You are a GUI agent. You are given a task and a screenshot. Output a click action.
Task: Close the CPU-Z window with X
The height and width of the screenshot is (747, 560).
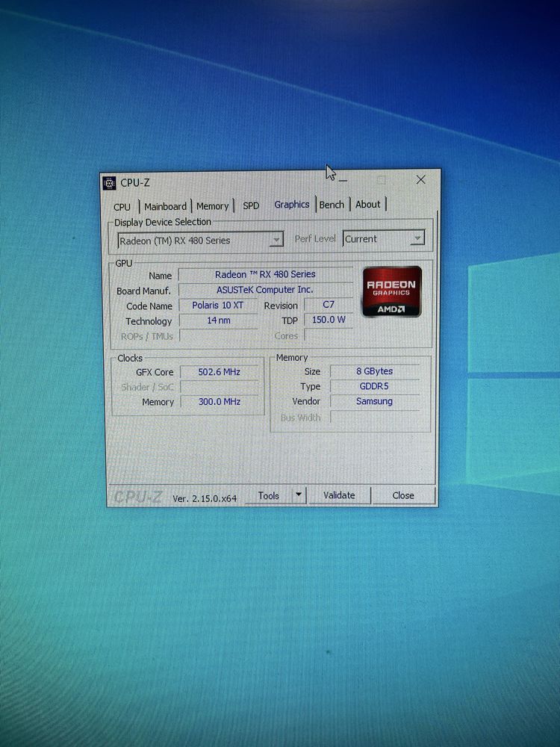point(420,179)
